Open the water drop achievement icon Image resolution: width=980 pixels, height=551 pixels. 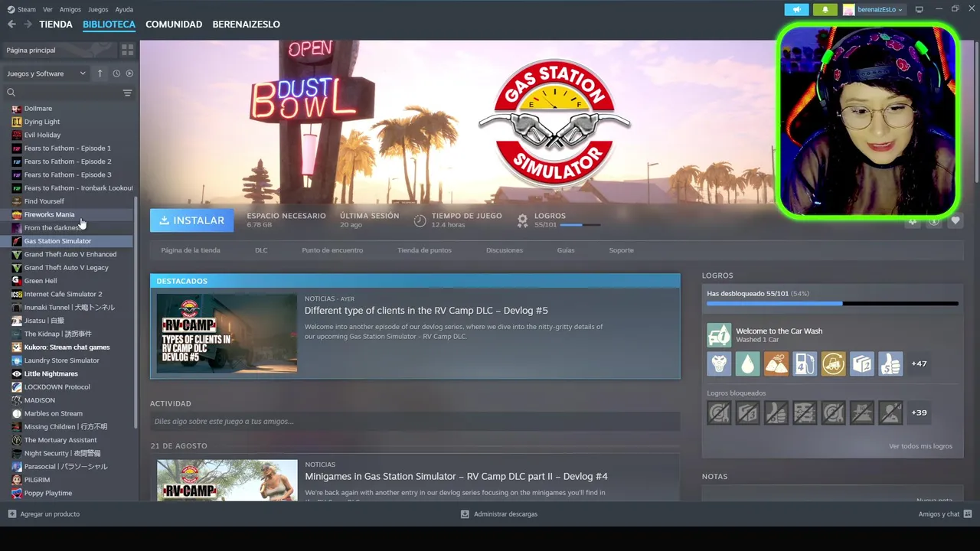click(747, 364)
